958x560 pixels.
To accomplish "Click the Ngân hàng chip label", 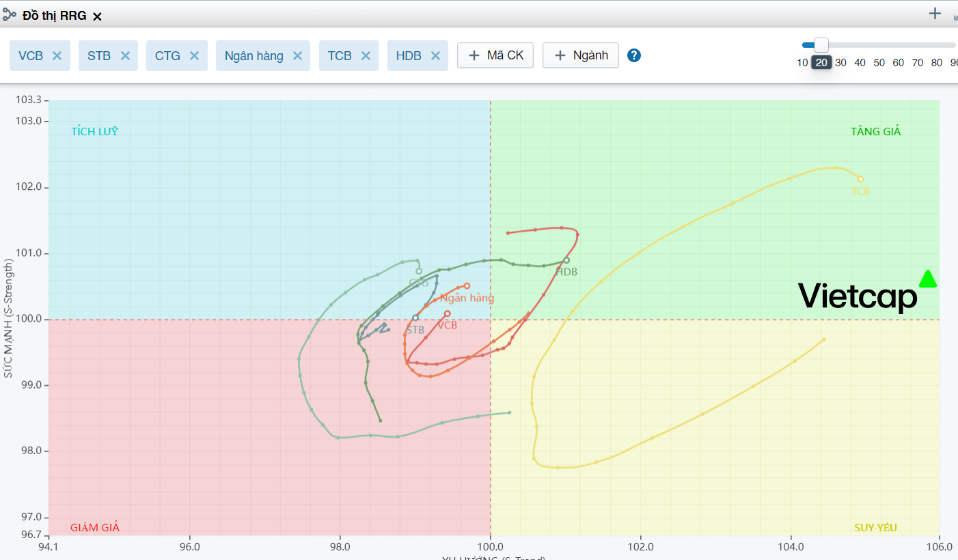I will [x=254, y=56].
